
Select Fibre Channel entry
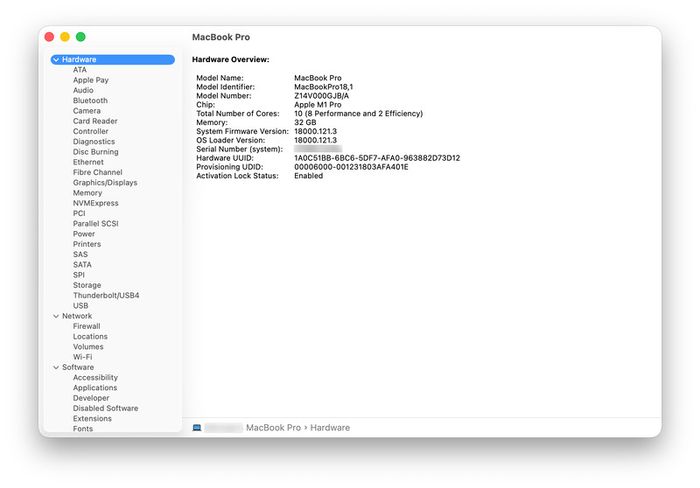97,172
